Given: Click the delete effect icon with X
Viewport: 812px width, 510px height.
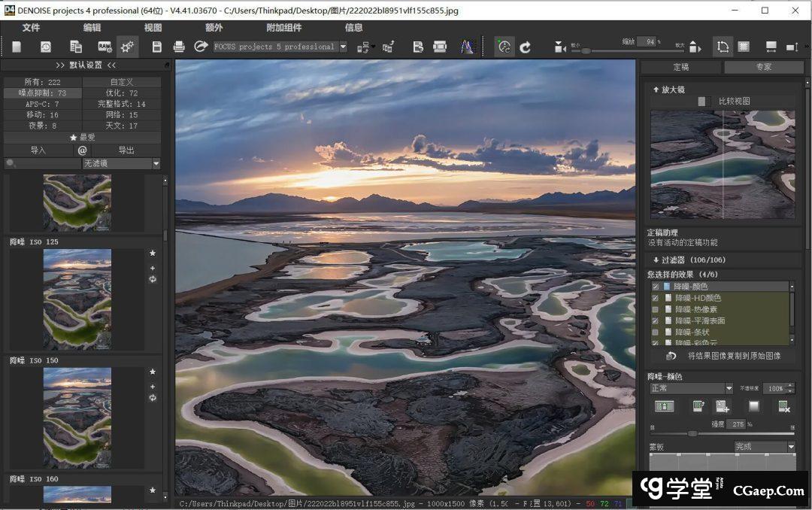Looking at the screenshot, I should click(783, 406).
